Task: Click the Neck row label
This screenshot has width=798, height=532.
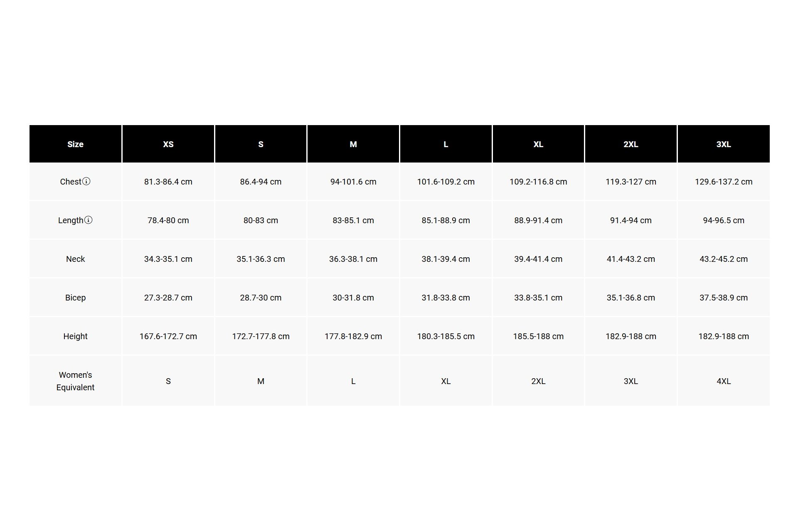Action: (x=75, y=259)
